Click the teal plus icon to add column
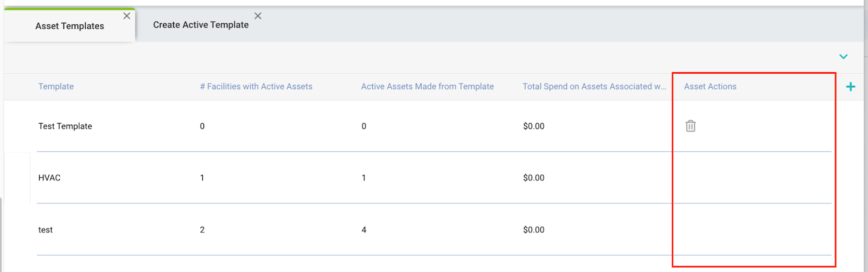 (x=850, y=87)
